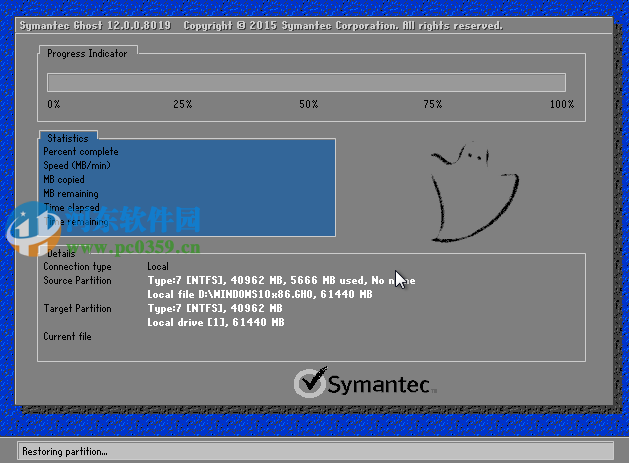
Task: Click the WINDOWS10x86.GHO local file line
Action: (260, 294)
